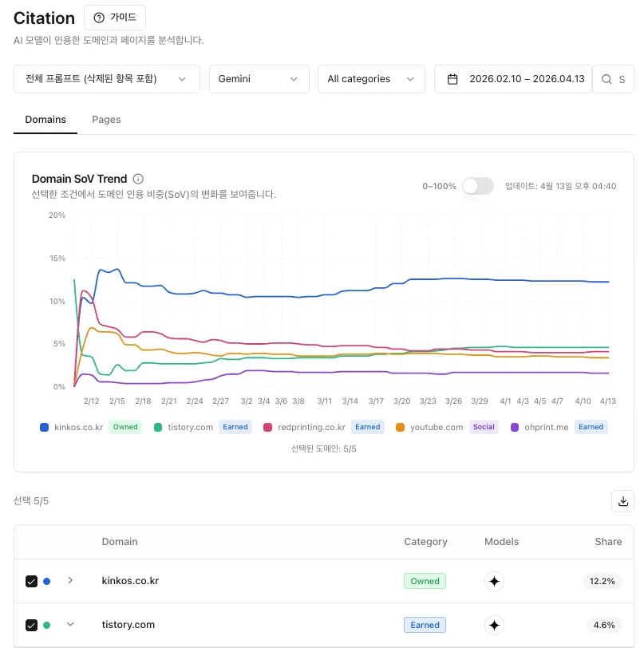This screenshot has width=644, height=648.
Task: Uncheck the kinkos.co.kr row checkbox
Action: pos(31,581)
